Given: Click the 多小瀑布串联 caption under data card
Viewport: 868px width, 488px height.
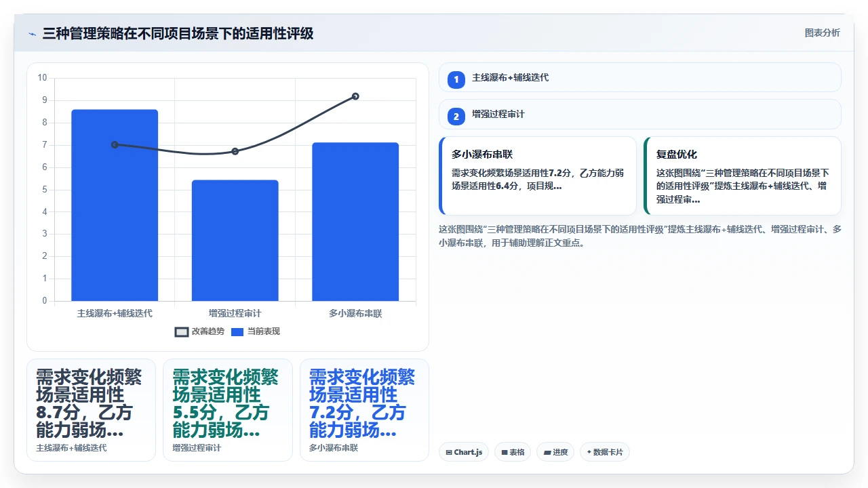Looking at the screenshot, I should [x=334, y=448].
